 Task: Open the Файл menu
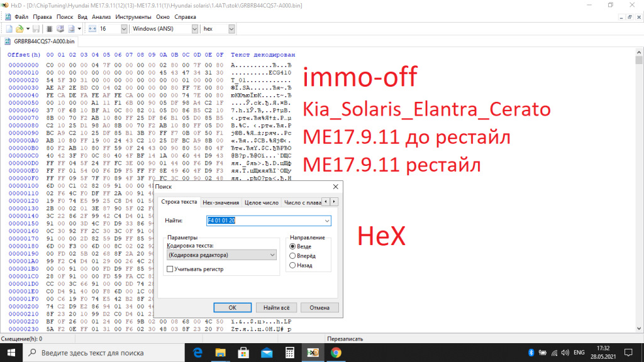point(21,17)
